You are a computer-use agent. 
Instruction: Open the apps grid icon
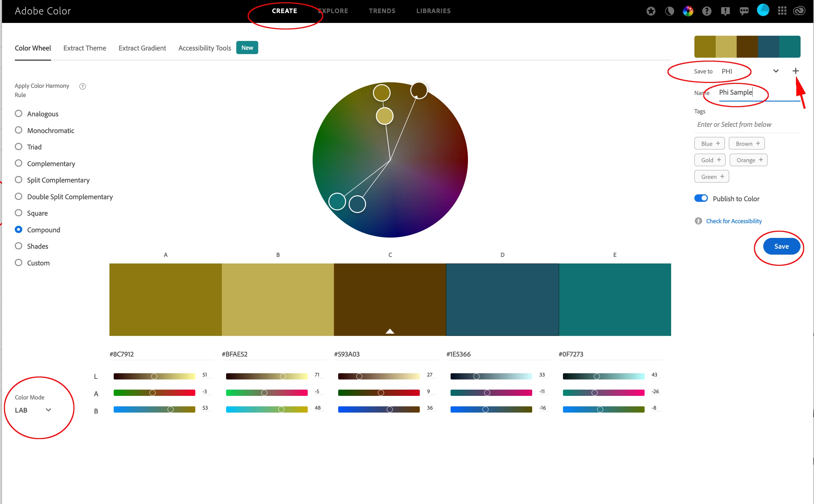782,11
